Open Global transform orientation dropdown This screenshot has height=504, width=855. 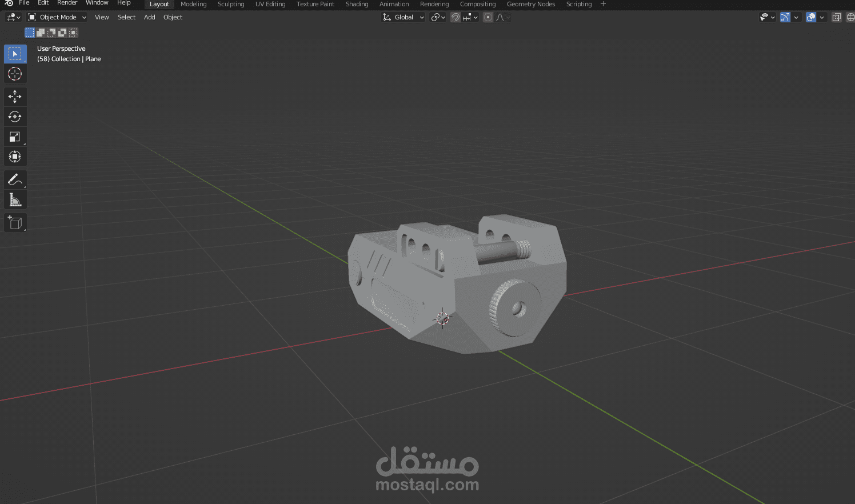[403, 17]
